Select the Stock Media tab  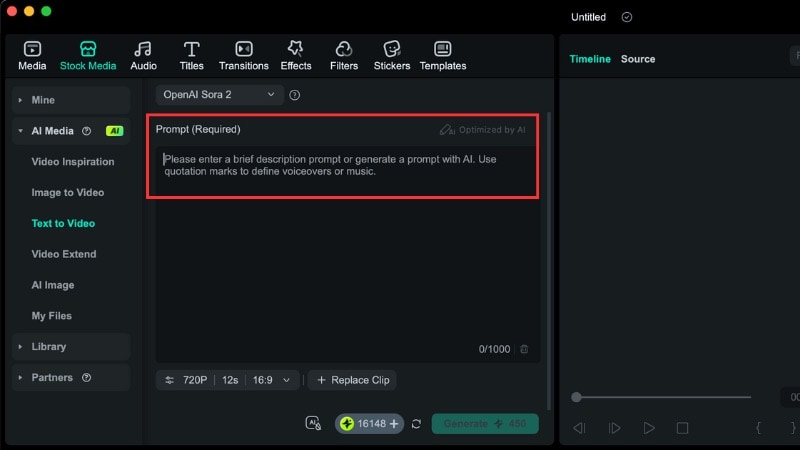point(88,56)
